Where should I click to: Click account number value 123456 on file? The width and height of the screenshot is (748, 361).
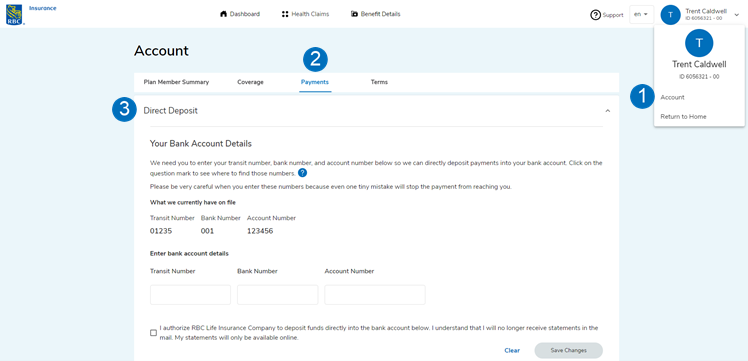(x=260, y=231)
